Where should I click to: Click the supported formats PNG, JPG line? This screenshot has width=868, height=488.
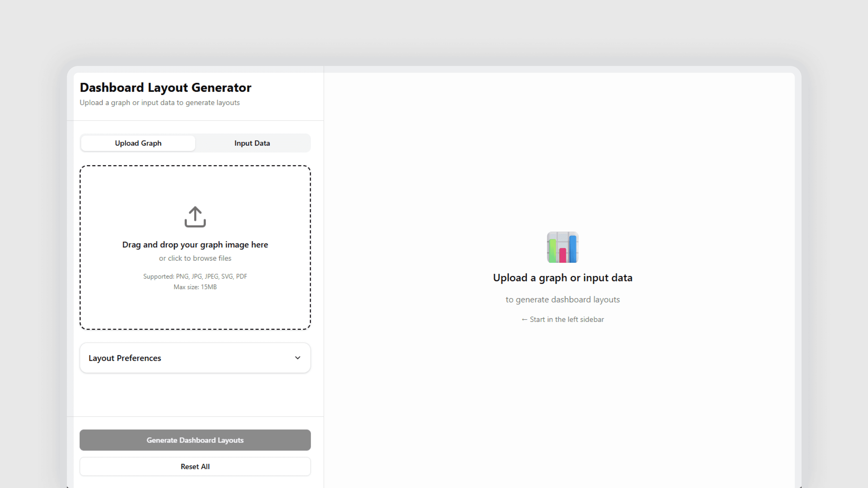195,277
